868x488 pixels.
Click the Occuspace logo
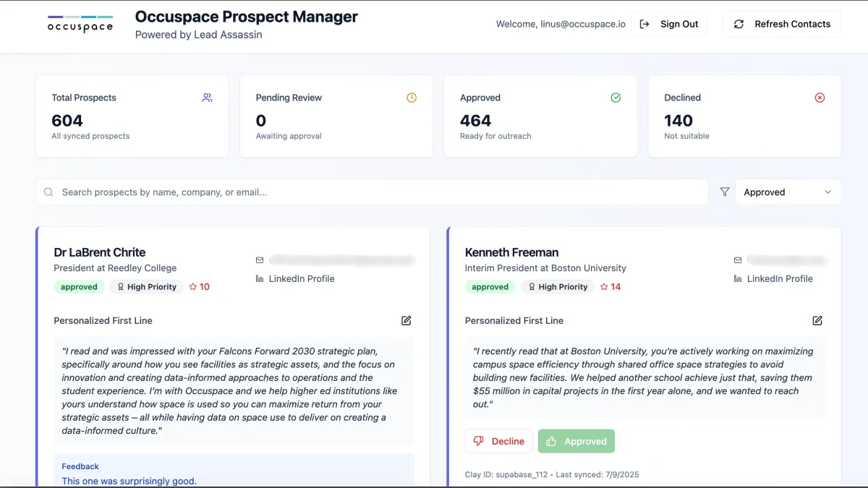[80, 24]
